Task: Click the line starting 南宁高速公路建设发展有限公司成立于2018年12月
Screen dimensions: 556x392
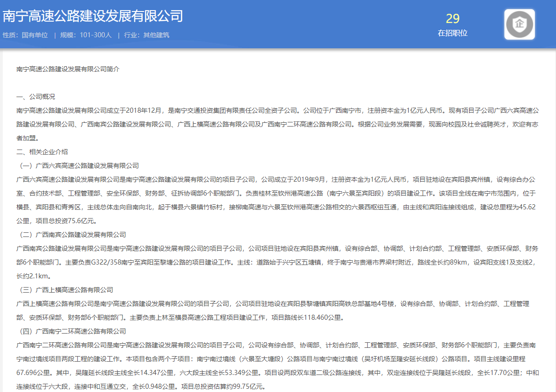Action: (277, 110)
